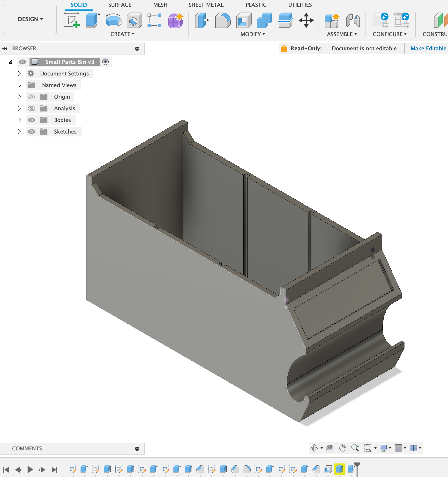This screenshot has width=448, height=477.
Task: Switch to the PLASTIC tab
Action: (x=256, y=5)
